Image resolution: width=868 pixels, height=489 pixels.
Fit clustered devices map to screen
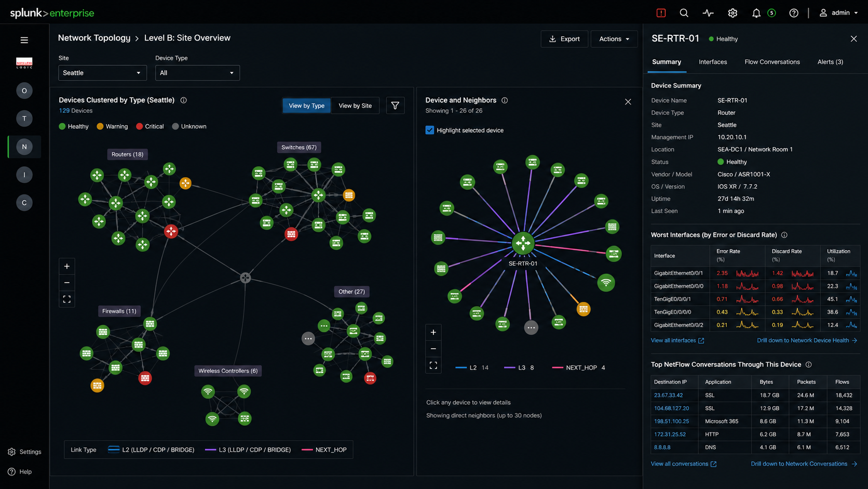(x=67, y=299)
